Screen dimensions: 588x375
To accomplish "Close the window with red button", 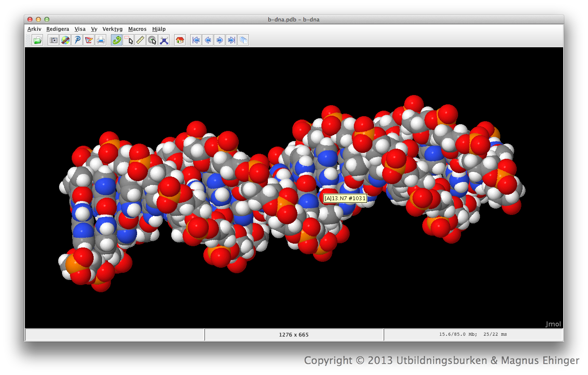I will 30,19.
